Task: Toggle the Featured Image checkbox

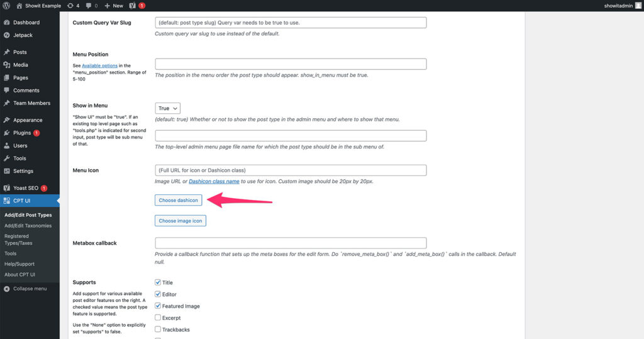Action: [158, 306]
